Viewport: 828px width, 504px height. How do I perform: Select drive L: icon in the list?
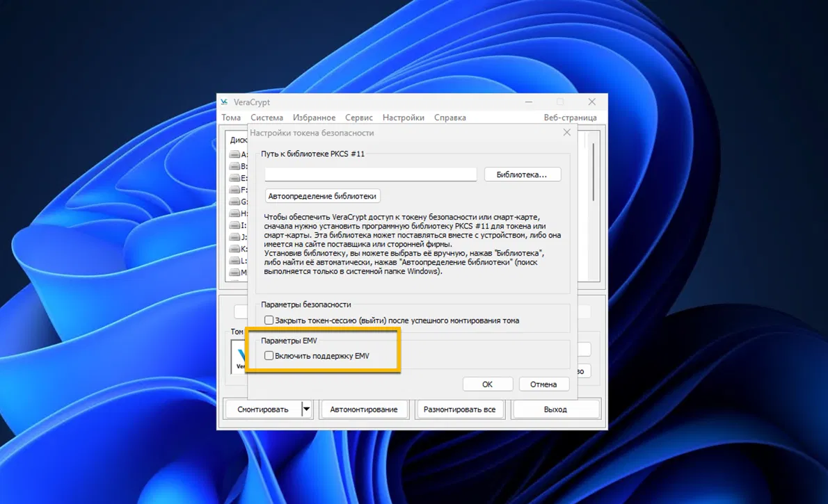[x=234, y=261]
